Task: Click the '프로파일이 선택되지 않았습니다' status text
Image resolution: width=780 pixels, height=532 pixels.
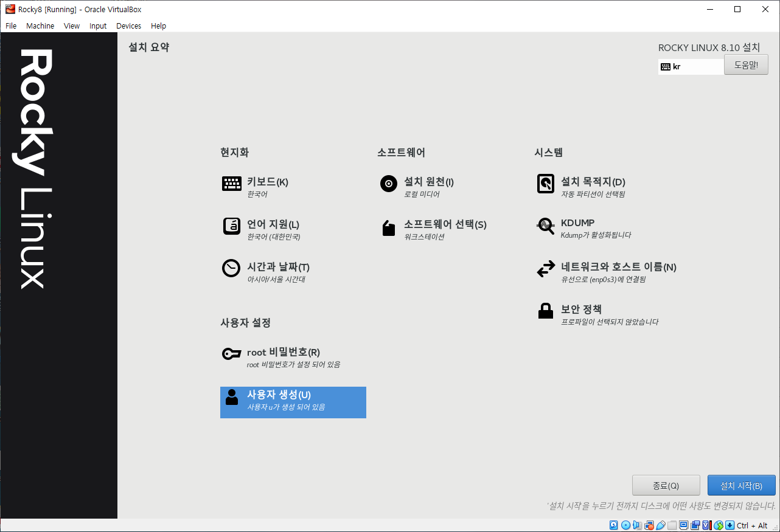Action: coord(610,322)
